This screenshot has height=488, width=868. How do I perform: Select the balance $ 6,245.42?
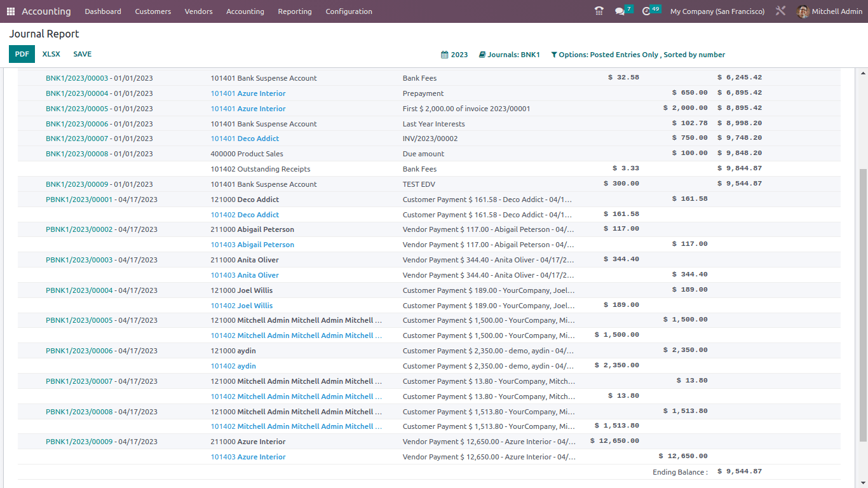pos(740,78)
